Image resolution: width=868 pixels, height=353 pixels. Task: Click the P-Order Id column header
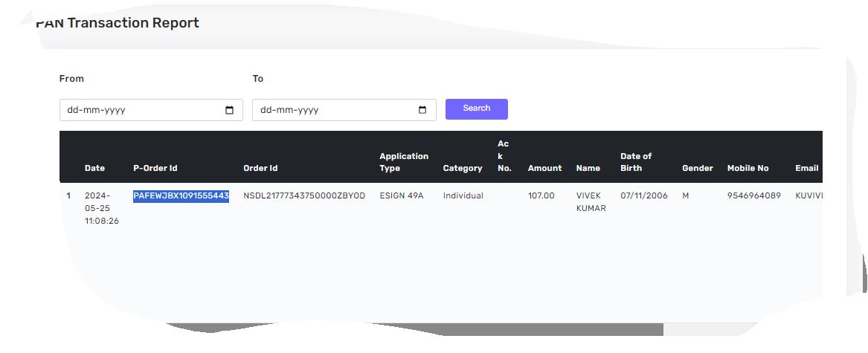click(x=155, y=168)
